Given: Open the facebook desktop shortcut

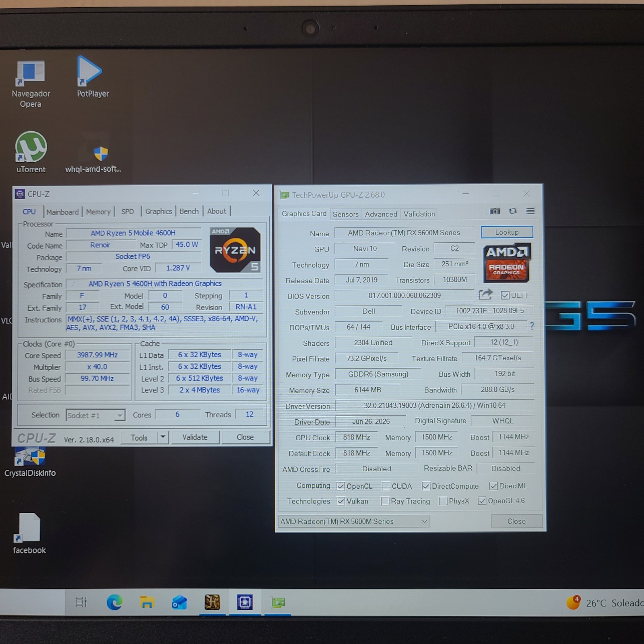Looking at the screenshot, I should click(29, 534).
